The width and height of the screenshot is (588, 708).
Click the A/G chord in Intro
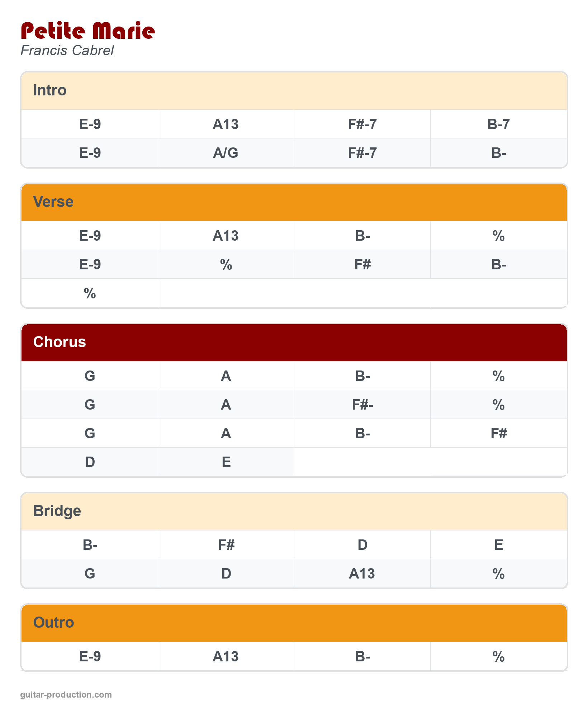tap(226, 153)
